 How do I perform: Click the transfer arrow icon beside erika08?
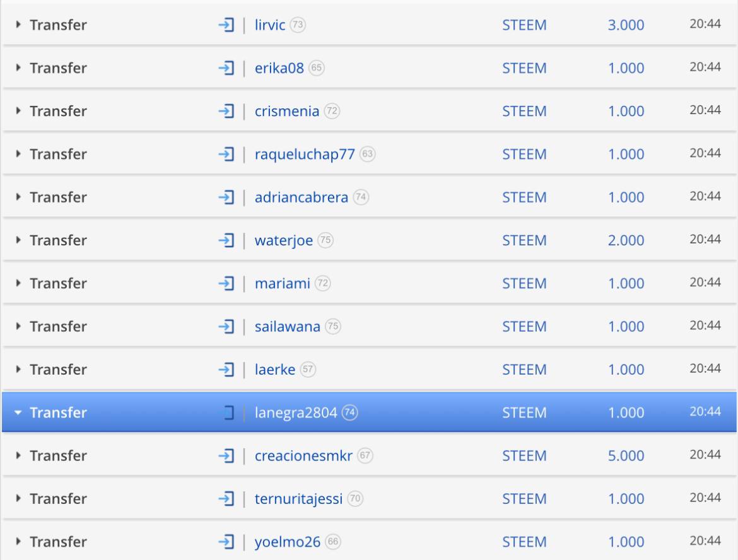(226, 68)
